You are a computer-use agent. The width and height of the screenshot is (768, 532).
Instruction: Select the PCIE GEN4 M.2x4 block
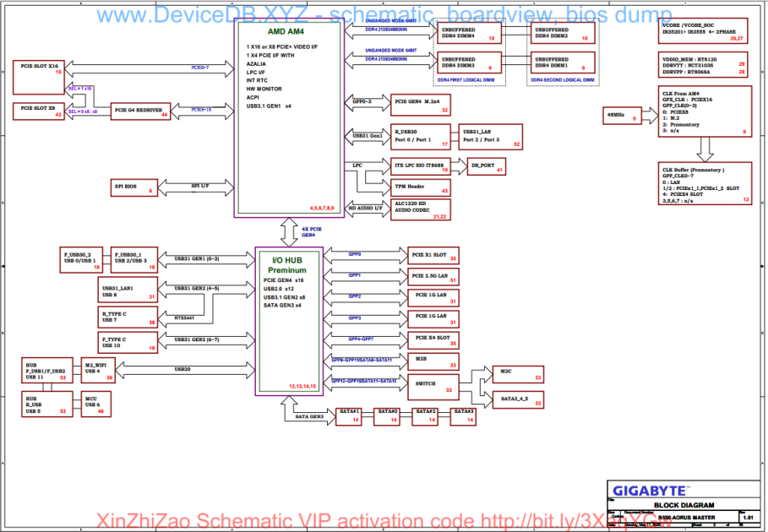[x=420, y=105]
